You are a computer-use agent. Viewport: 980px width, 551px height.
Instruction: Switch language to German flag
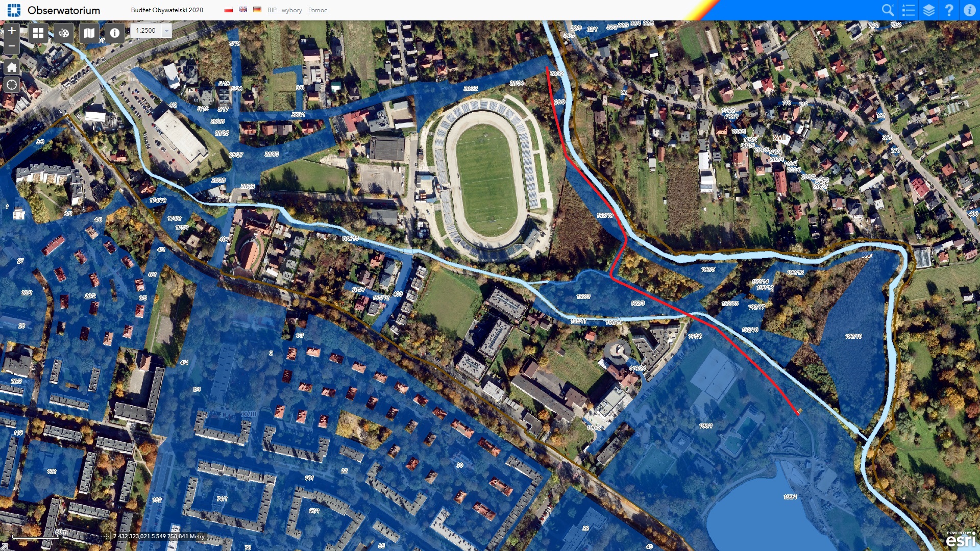(x=257, y=10)
